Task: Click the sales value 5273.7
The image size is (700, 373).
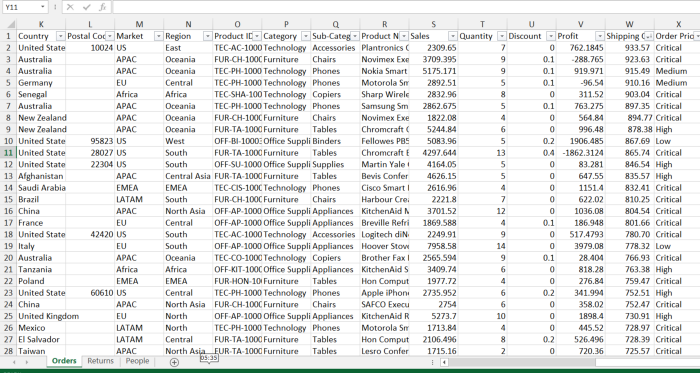Action: 433,316
